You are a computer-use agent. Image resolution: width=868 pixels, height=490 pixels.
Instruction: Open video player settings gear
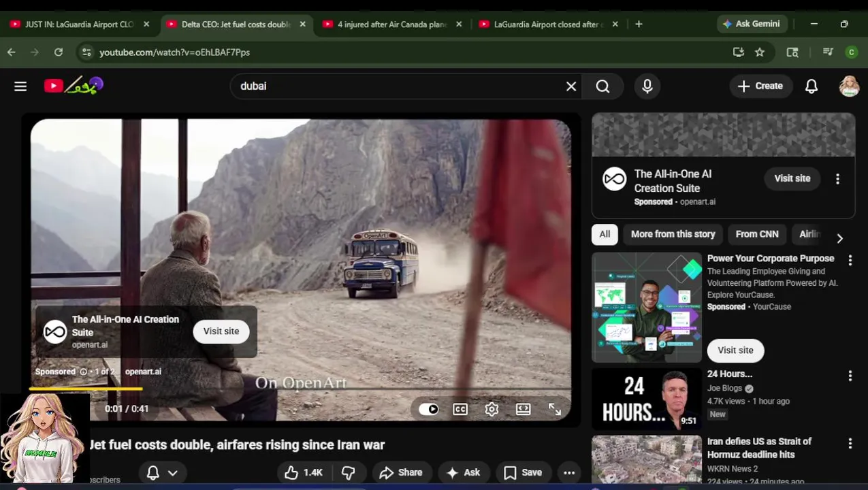492,409
